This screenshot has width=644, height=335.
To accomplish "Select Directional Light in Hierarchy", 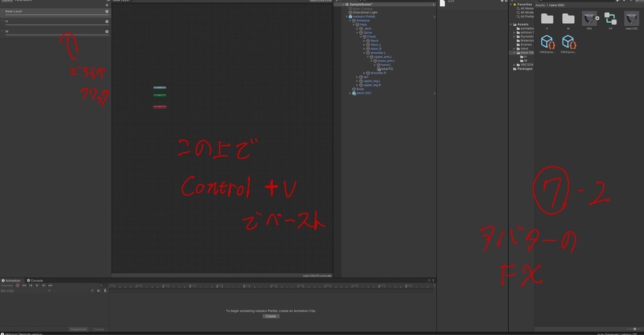I will click(365, 13).
